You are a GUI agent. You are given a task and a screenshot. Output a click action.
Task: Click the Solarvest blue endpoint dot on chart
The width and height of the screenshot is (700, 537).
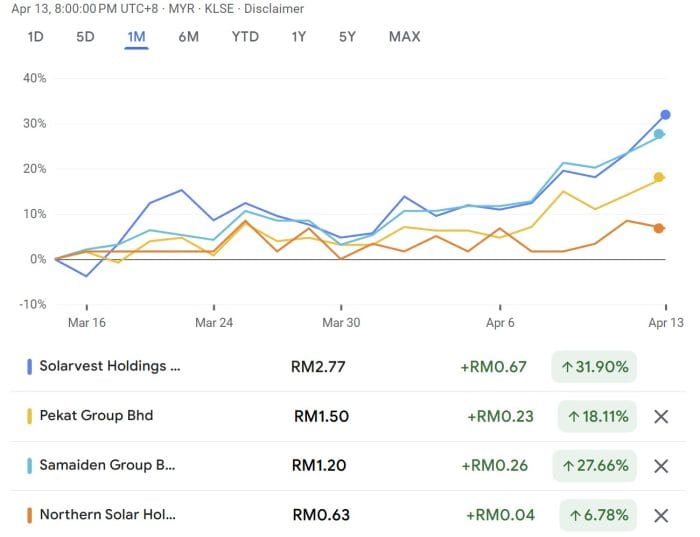coord(665,115)
